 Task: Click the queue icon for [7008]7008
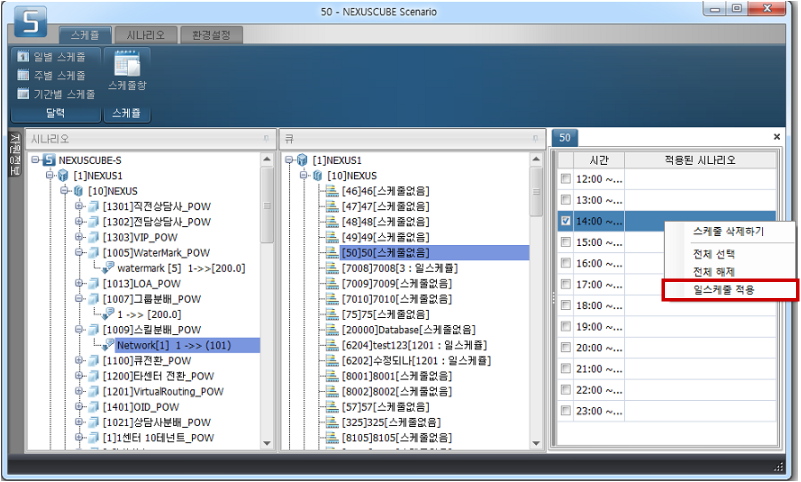pyautogui.click(x=332, y=268)
